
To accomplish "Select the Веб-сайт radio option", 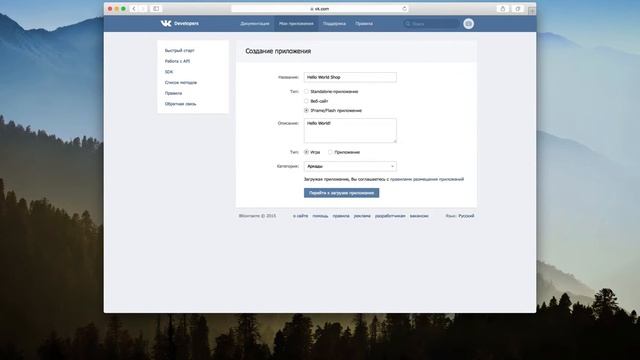I will pos(306,101).
